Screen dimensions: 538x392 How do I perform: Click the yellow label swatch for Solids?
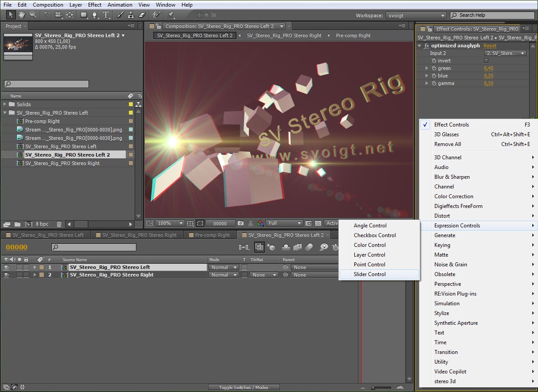(x=131, y=104)
